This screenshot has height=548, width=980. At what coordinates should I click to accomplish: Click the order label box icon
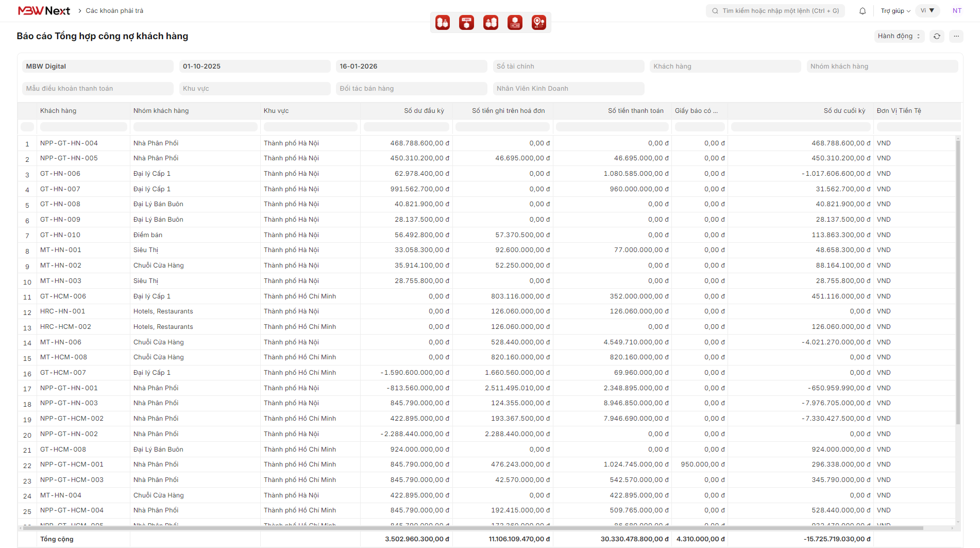tap(467, 23)
